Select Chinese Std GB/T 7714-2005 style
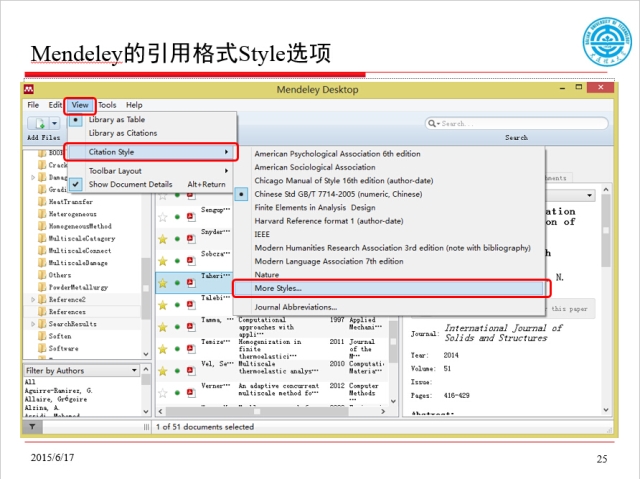 point(338,194)
